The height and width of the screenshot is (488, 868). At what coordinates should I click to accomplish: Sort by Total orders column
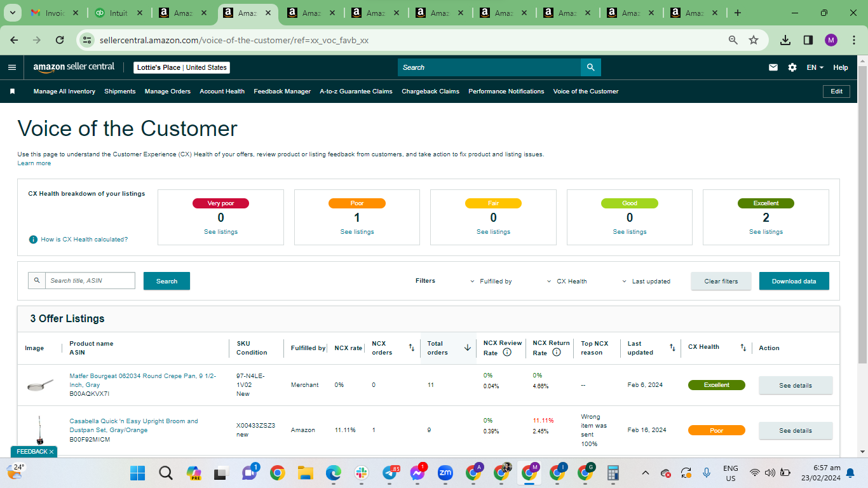click(x=468, y=348)
